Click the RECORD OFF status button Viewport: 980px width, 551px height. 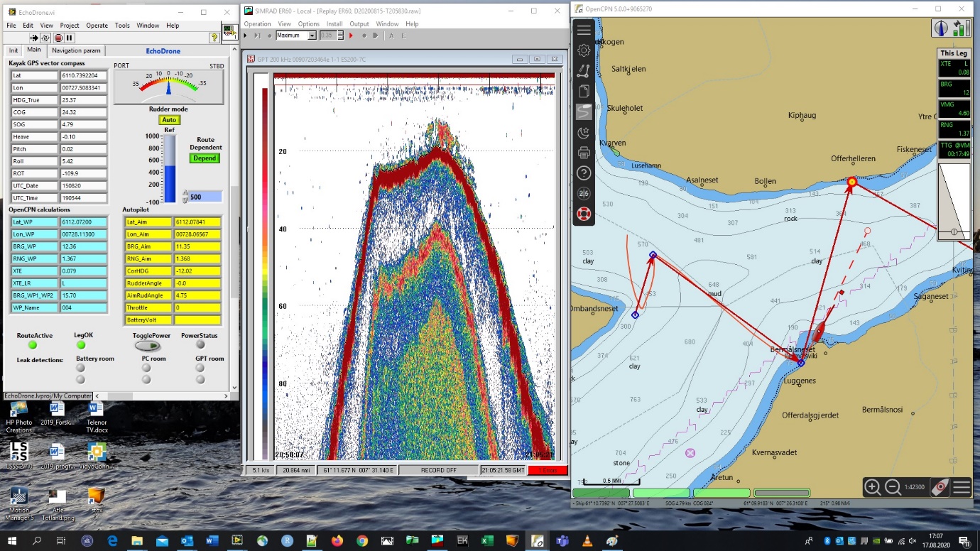point(438,470)
